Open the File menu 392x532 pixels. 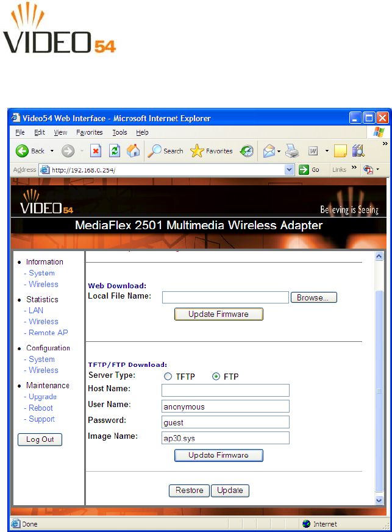20,132
